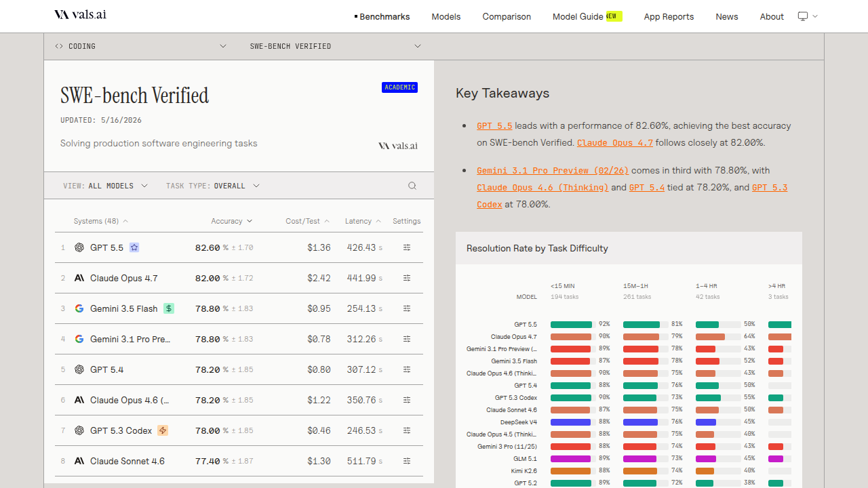
Task: Open settings icon for Claude Sonnet 4.6 row
Action: point(407,461)
